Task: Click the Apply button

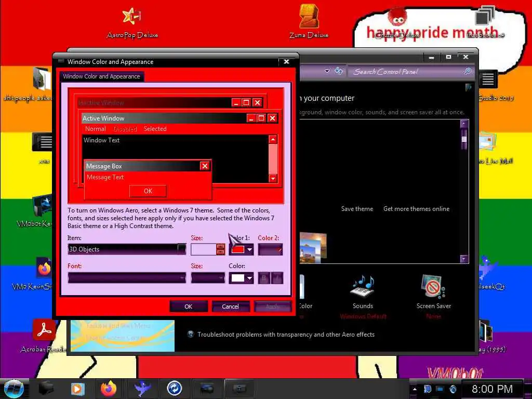Action: point(272,307)
